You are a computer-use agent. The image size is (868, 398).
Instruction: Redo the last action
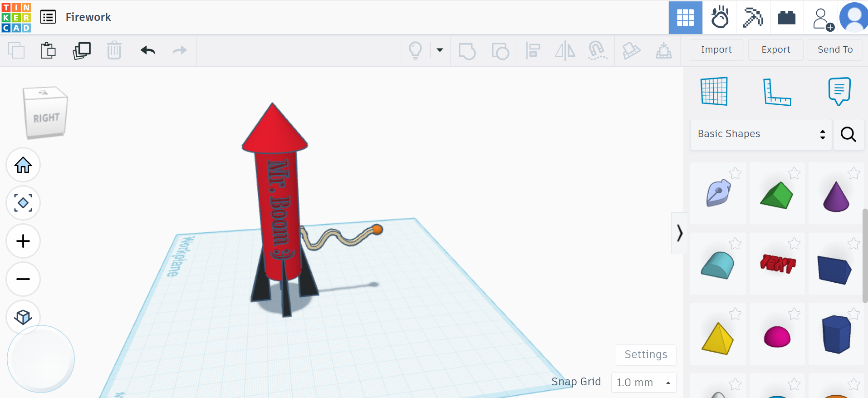[180, 50]
